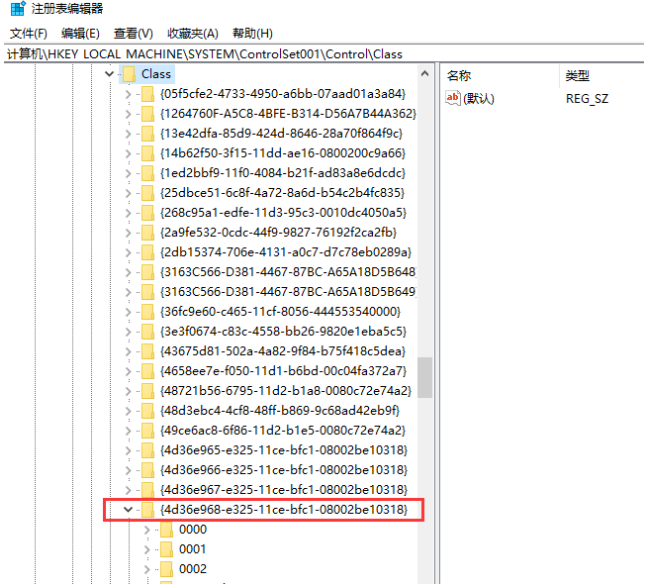Image resolution: width=648 pixels, height=585 pixels.
Task: Expand the 0000 subkey
Action: [146, 529]
